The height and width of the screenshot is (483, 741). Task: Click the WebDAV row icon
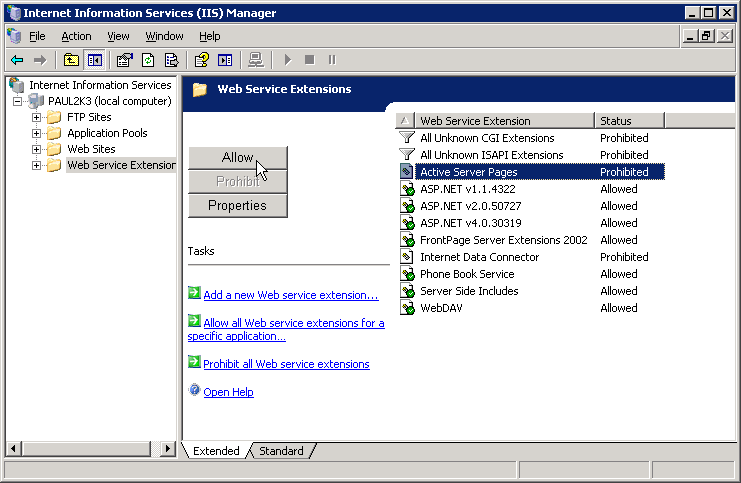point(407,308)
